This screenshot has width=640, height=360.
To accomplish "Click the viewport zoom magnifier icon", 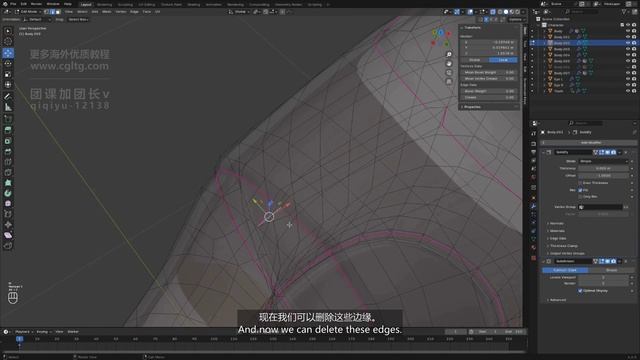I will [x=449, y=54].
